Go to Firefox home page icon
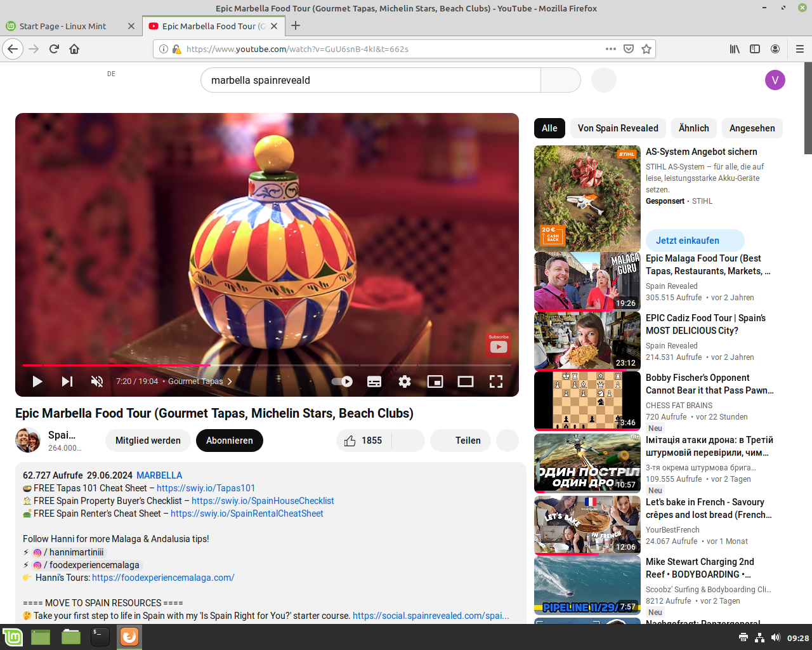Image resolution: width=812 pixels, height=650 pixels. (74, 49)
